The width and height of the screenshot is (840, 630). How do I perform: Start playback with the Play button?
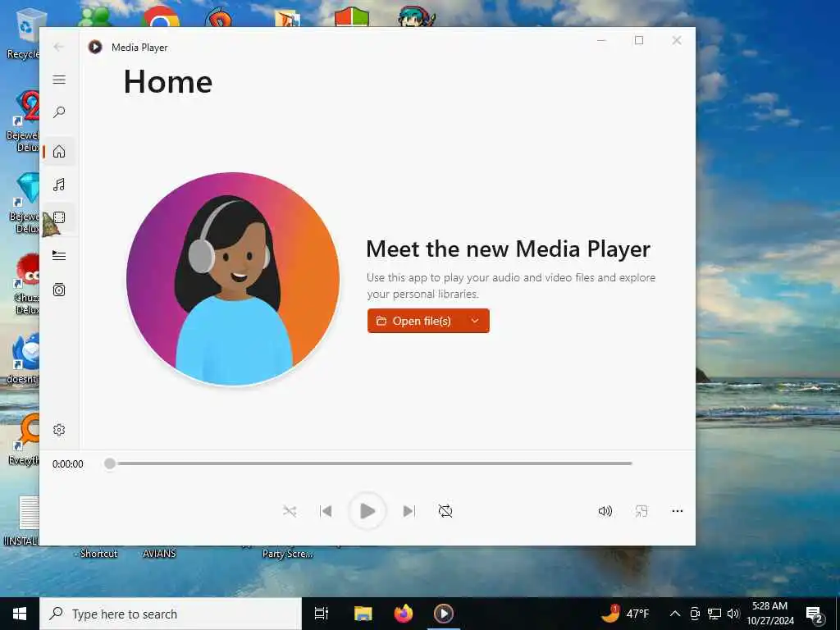367,511
